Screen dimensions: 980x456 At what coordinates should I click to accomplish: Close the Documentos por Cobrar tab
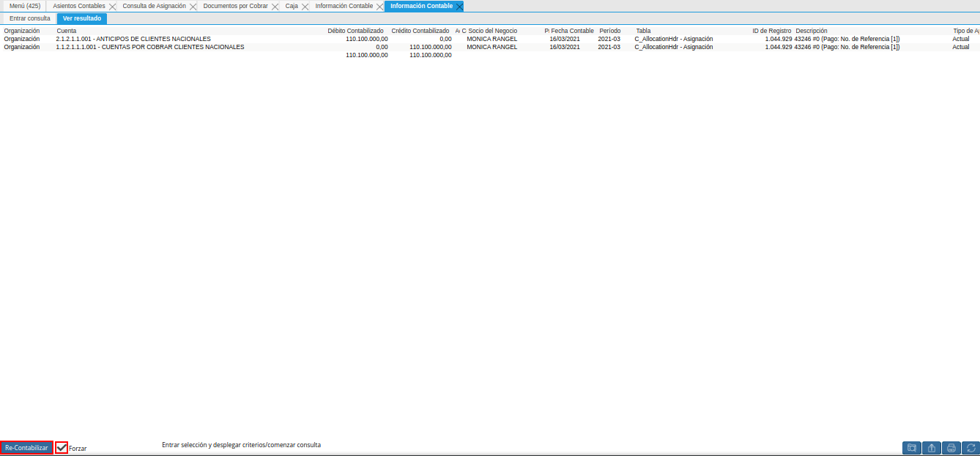[x=275, y=6]
